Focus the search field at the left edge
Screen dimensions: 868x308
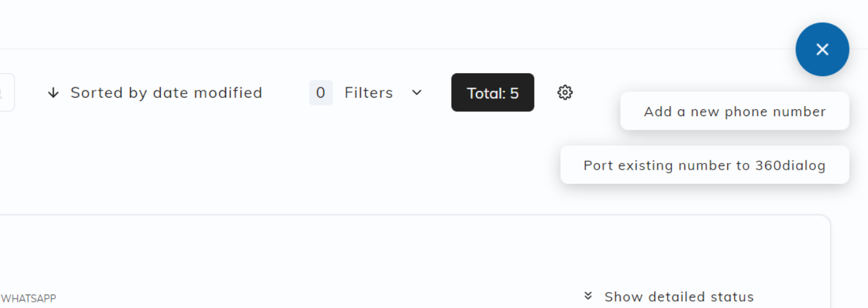(7, 92)
